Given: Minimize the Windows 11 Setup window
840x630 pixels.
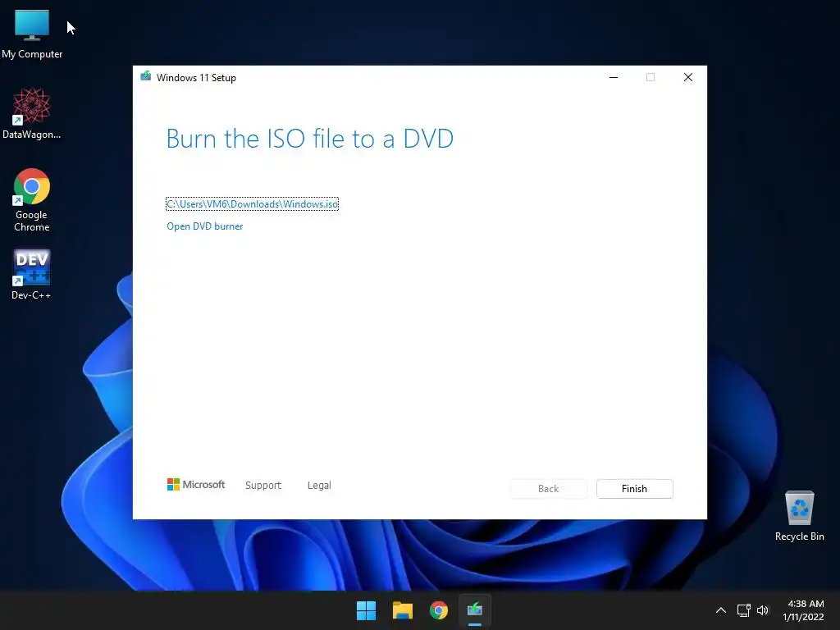Looking at the screenshot, I should [614, 77].
